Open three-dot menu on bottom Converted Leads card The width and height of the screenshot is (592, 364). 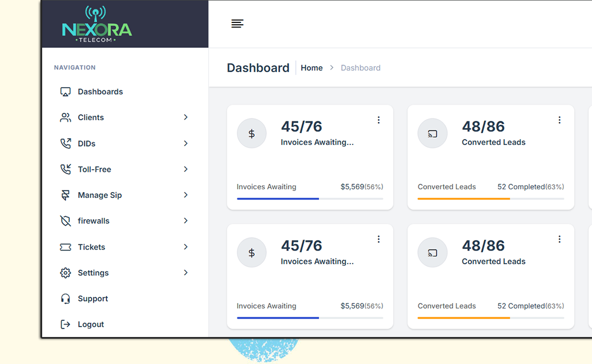(559, 239)
